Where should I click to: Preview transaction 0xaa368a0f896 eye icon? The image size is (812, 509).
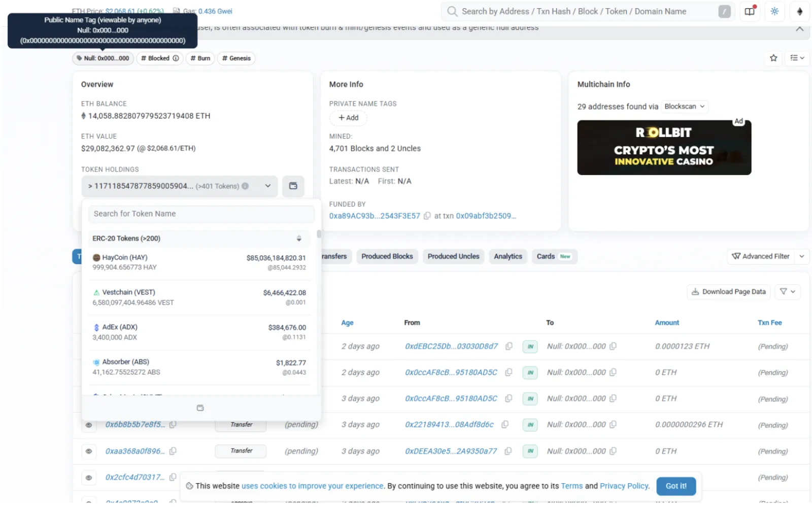point(89,452)
